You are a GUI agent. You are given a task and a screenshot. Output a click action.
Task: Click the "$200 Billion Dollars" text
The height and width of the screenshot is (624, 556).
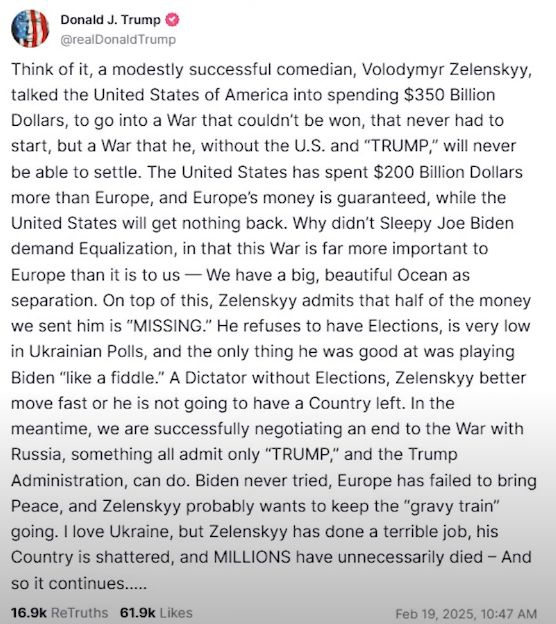pyautogui.click(x=448, y=172)
